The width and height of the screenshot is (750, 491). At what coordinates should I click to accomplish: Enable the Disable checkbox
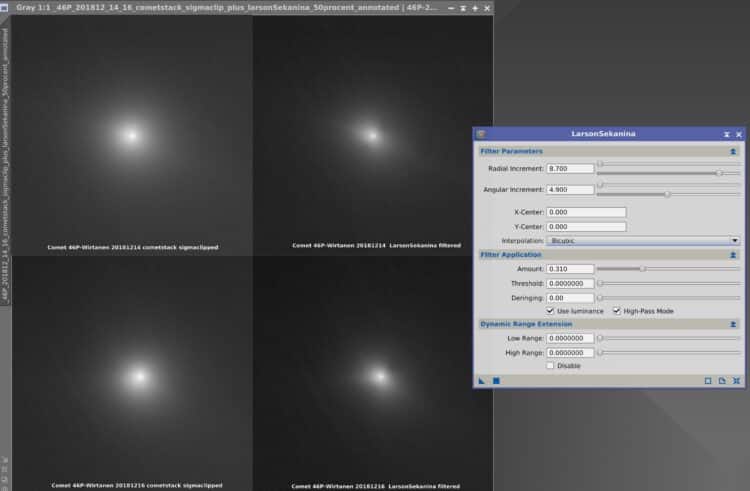tap(550, 366)
